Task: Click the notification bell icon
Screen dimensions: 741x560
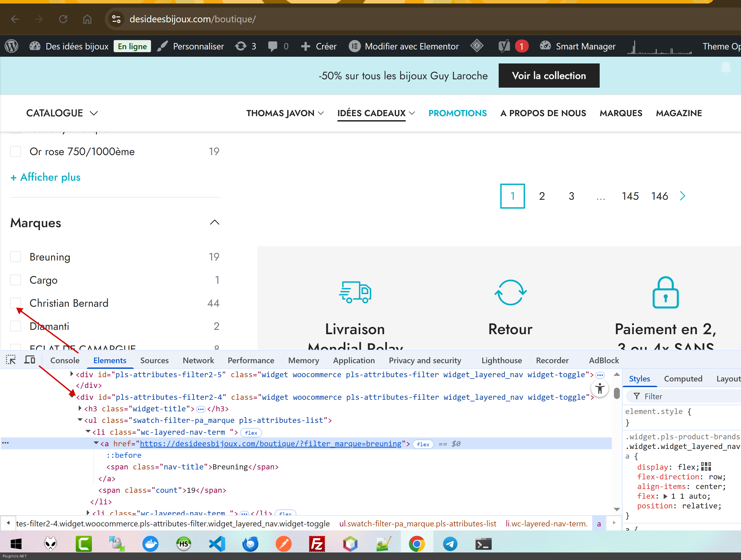Action: 726,68
